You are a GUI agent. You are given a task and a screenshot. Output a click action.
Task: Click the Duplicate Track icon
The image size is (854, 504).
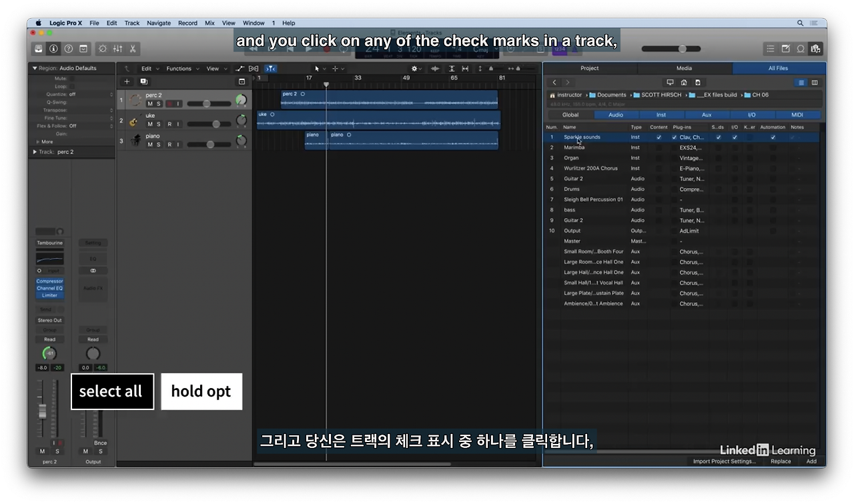pyautogui.click(x=143, y=81)
